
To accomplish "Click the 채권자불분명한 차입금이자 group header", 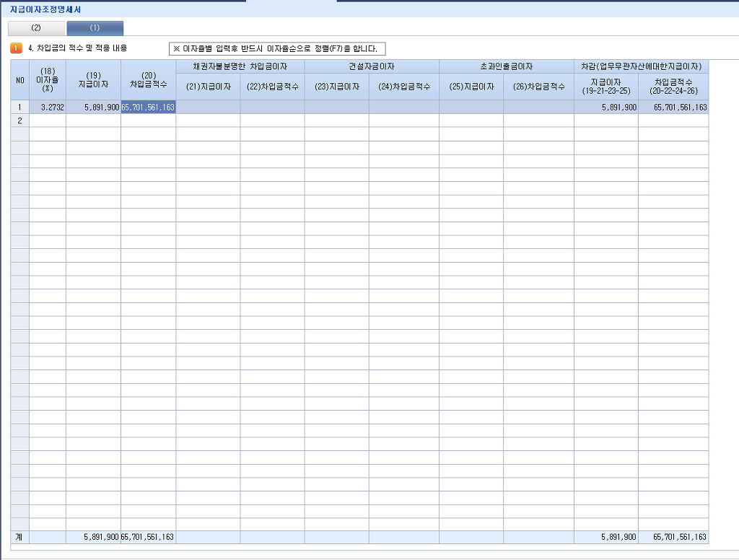I will (x=240, y=66).
